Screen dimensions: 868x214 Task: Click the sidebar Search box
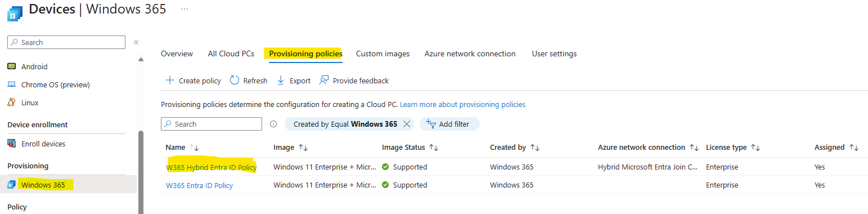click(66, 42)
